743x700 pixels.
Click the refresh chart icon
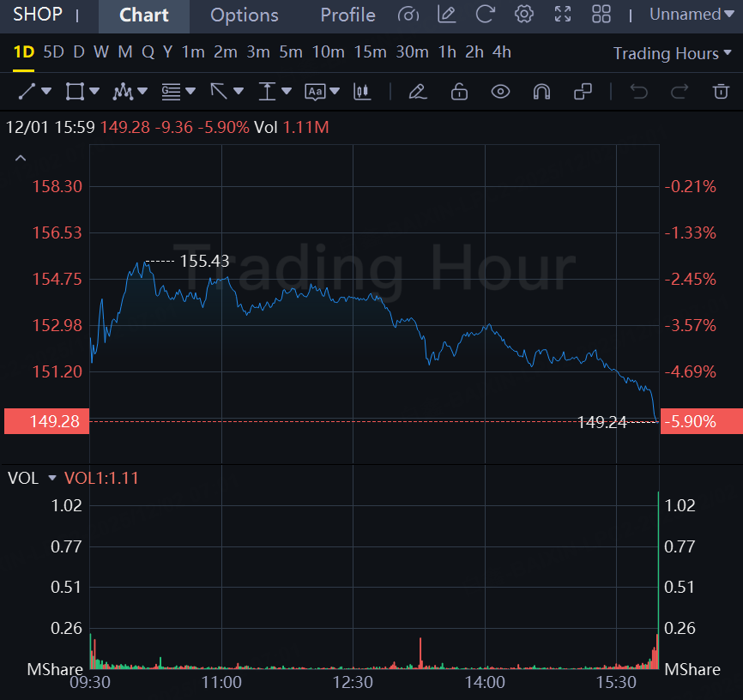(486, 15)
